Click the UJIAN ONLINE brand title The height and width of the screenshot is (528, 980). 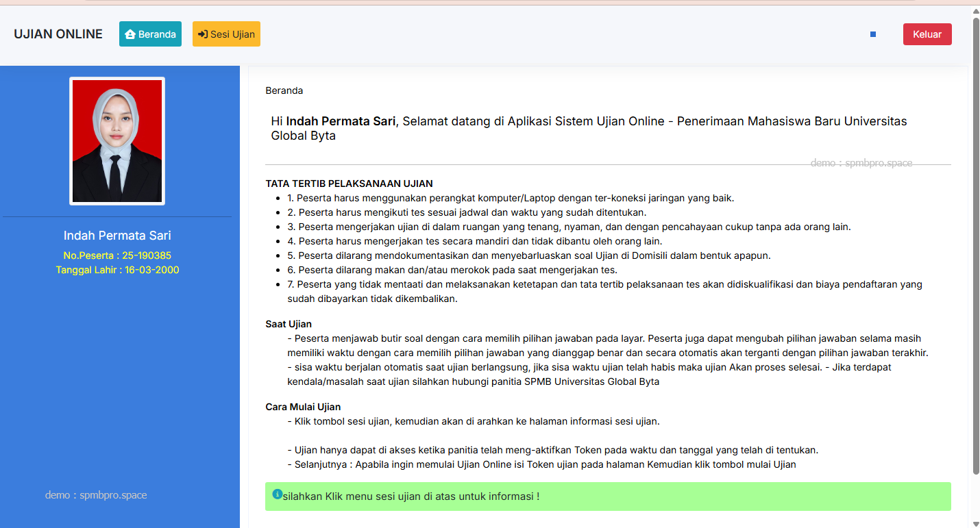[x=58, y=34]
